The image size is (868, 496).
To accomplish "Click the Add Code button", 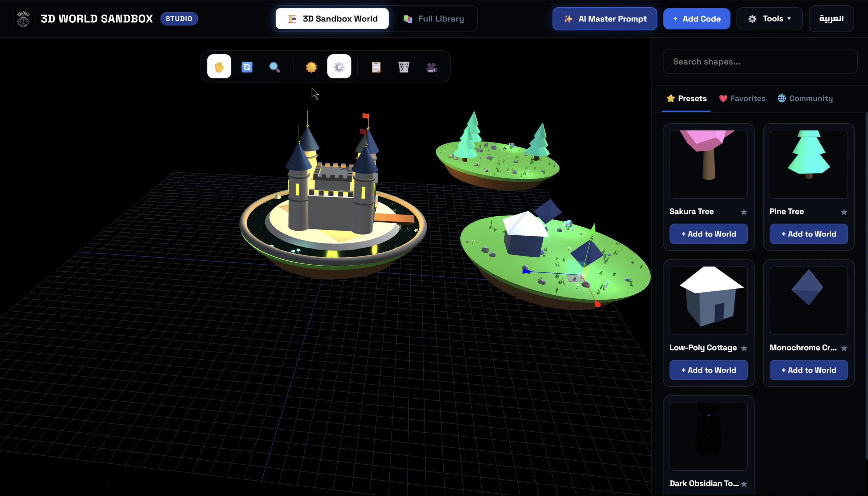I will pos(696,19).
